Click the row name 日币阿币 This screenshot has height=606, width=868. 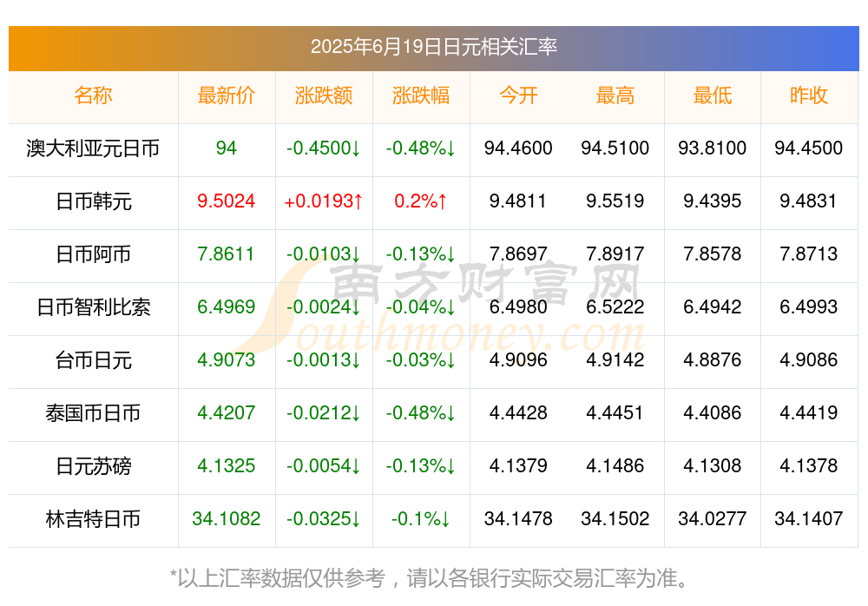pyautogui.click(x=93, y=254)
